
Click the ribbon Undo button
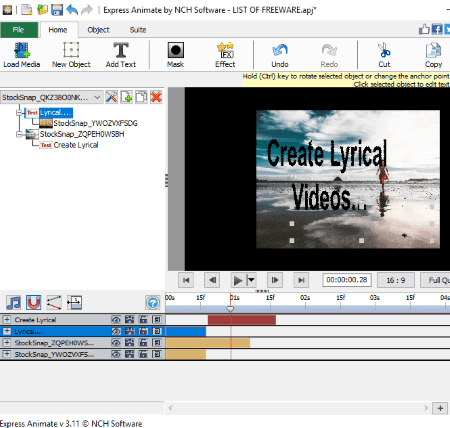coord(280,55)
